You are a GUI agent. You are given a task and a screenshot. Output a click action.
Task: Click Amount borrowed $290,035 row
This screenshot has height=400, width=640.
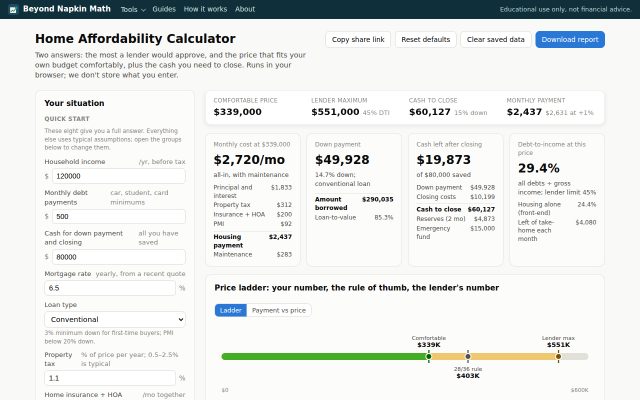[x=354, y=203]
